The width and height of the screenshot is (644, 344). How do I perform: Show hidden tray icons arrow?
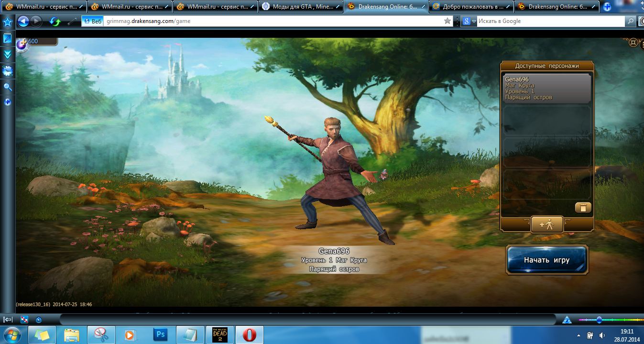point(579,335)
